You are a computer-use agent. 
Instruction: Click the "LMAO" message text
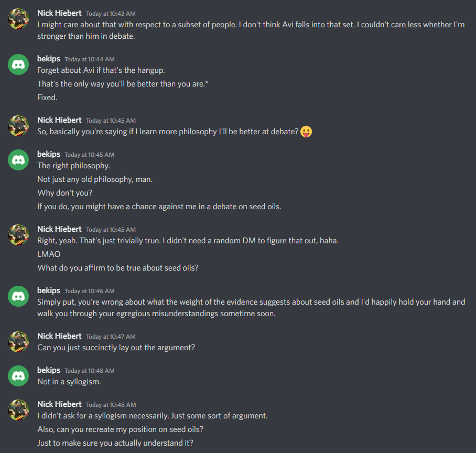coord(49,254)
